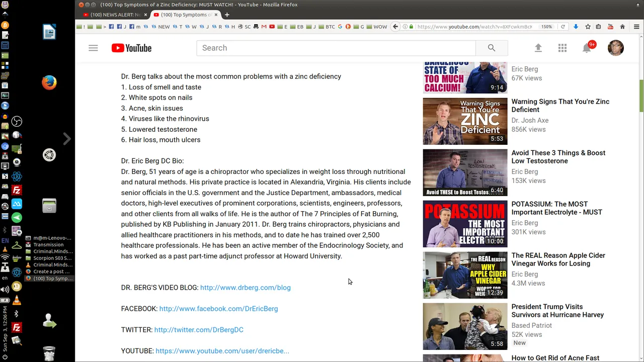Click the page vertical scrollbar thumb
Viewport: 644px width, 362px height.
tap(641, 96)
